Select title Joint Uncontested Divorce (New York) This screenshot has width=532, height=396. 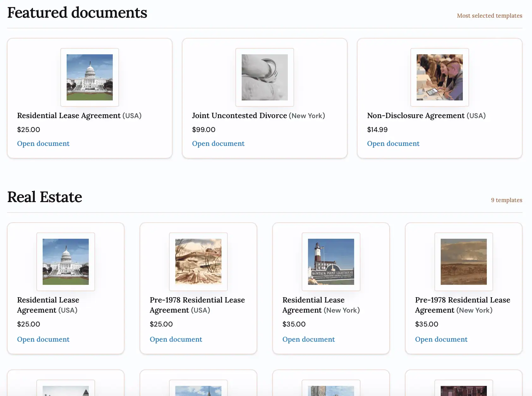258,116
